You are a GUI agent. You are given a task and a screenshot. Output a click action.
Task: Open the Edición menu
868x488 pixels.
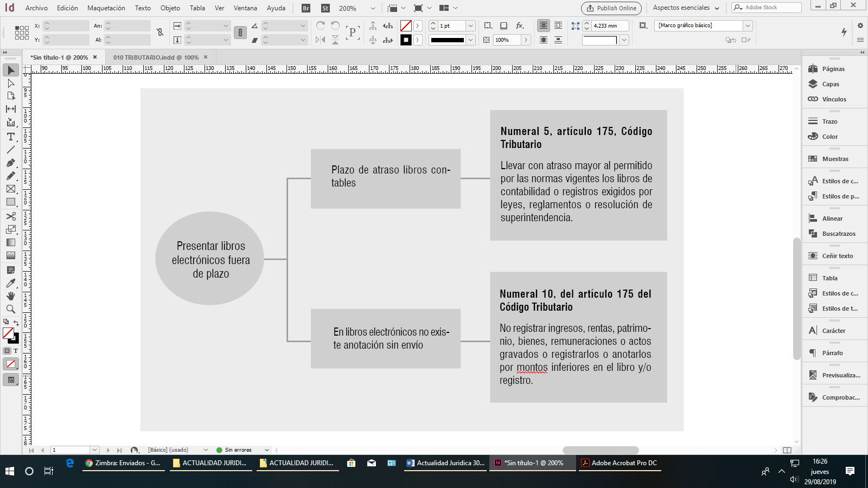pyautogui.click(x=67, y=8)
